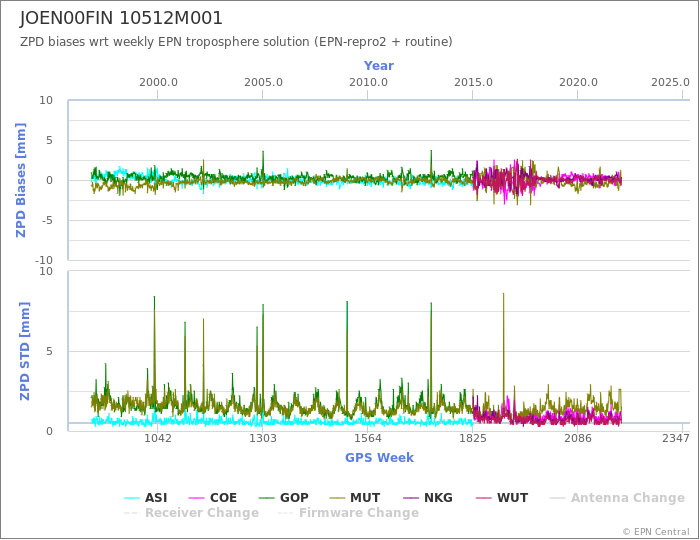
Task: Toggle the COE series legend entry
Action: (213, 498)
